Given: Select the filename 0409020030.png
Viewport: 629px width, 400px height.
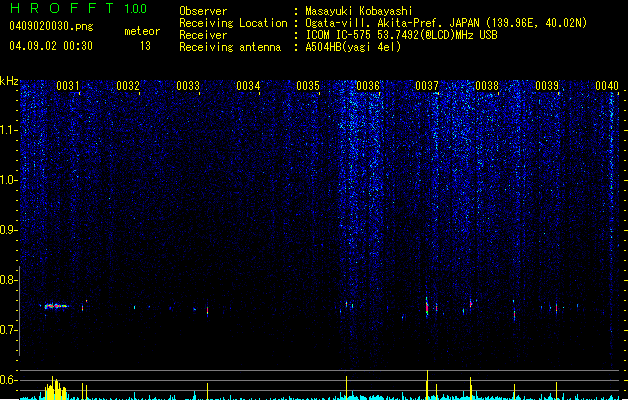Looking at the screenshot, I should (51, 26).
